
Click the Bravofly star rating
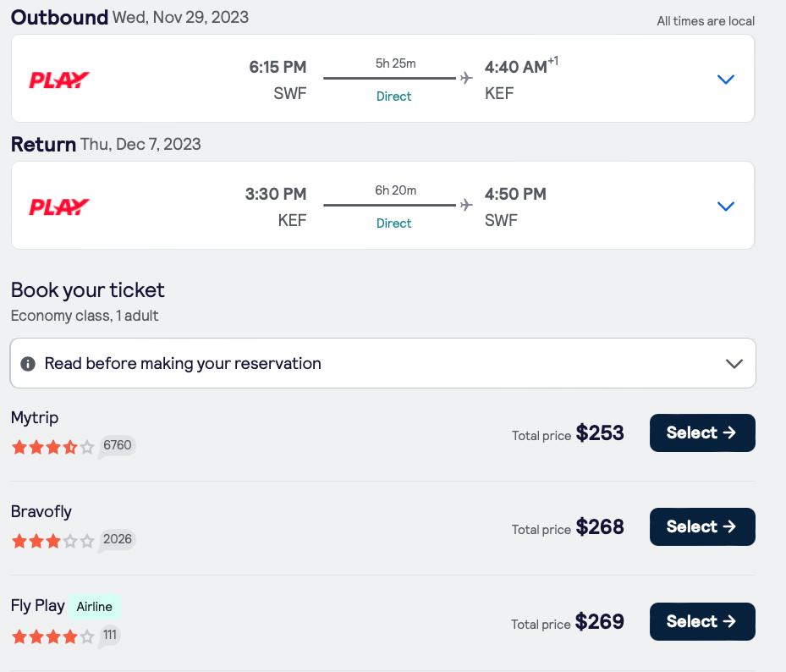pos(52,541)
